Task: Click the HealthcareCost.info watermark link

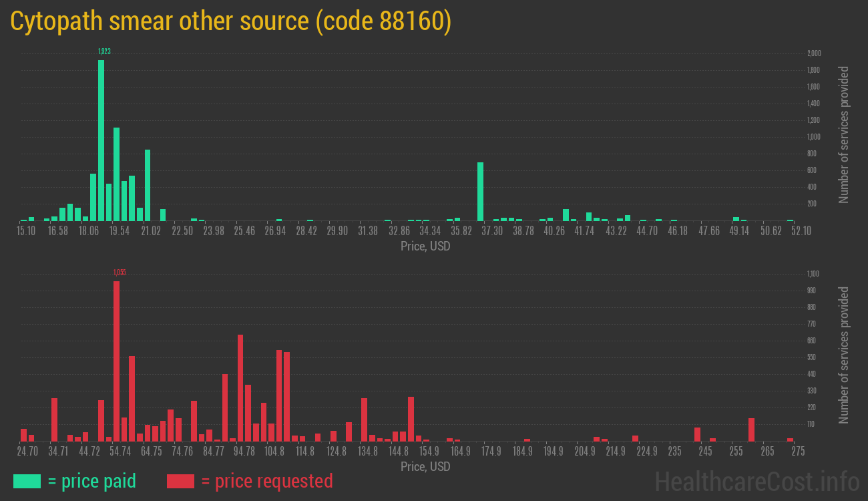Action: 756,481
